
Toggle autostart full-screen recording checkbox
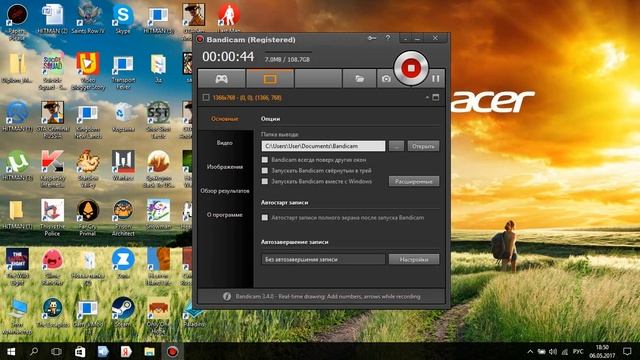(265, 218)
